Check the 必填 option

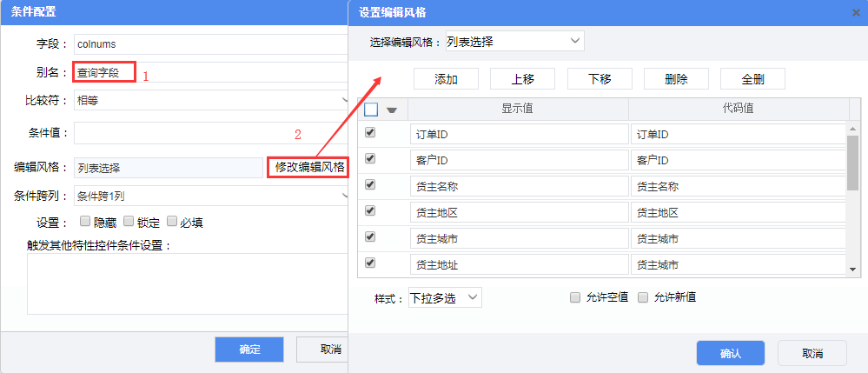pyautogui.click(x=172, y=222)
